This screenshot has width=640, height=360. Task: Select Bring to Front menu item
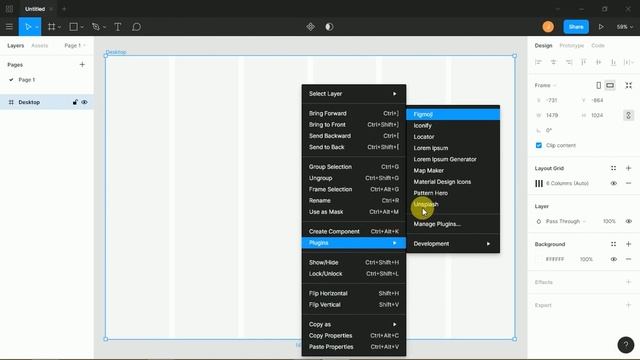tap(353, 124)
